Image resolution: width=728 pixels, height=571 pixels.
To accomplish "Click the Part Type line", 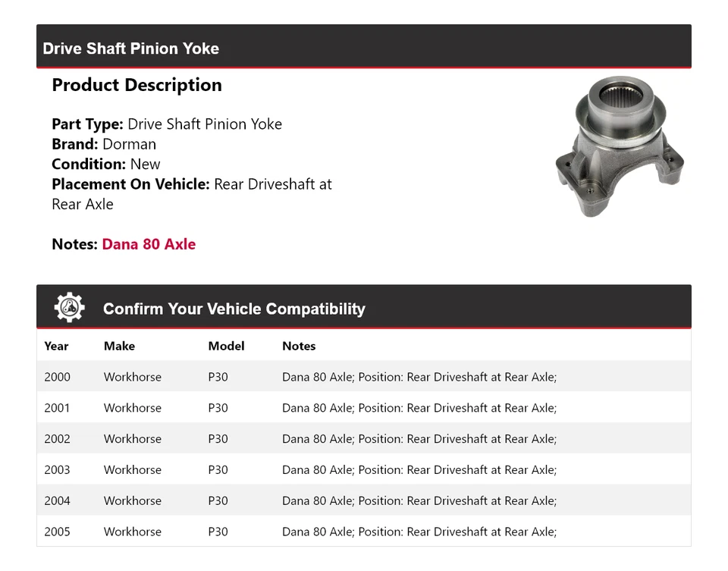I will (167, 124).
